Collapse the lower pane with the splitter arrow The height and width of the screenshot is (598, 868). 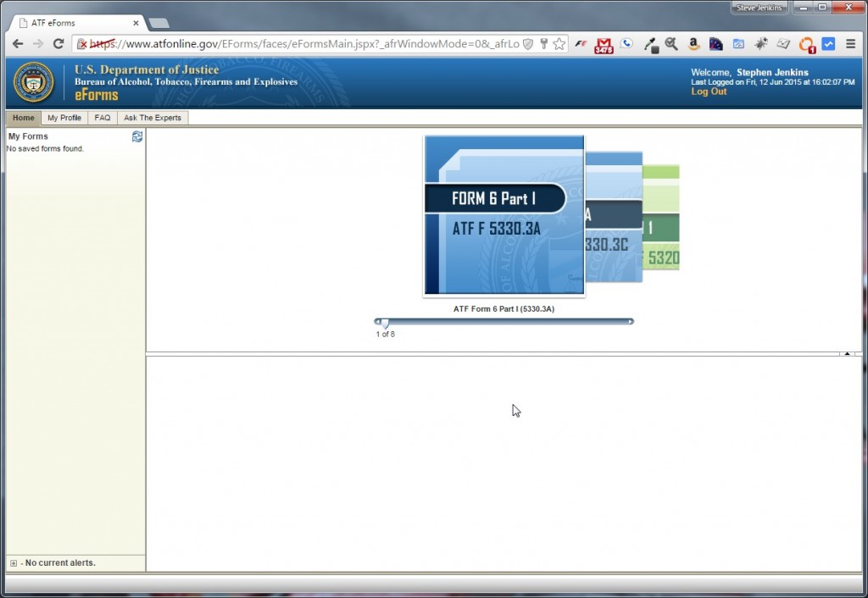coord(847,353)
